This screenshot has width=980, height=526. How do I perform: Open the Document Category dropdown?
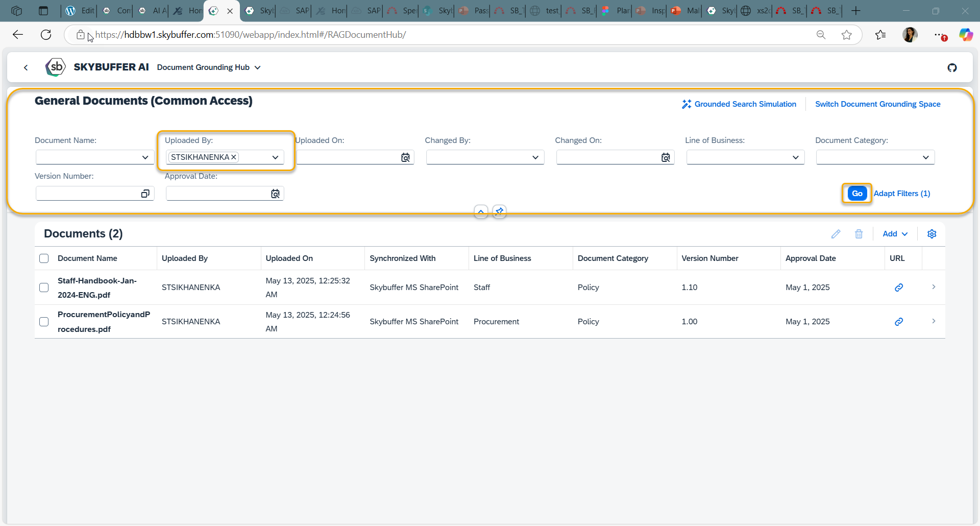coord(925,158)
